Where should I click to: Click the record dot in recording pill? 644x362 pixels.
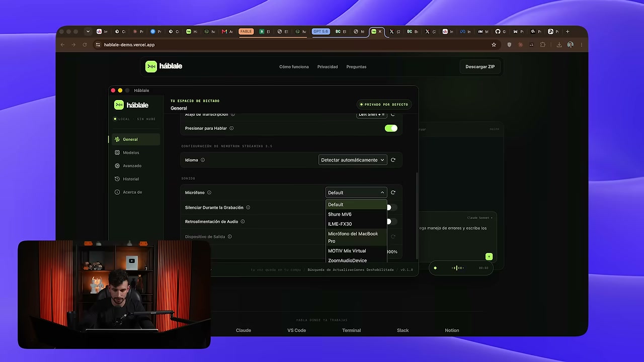point(435,268)
